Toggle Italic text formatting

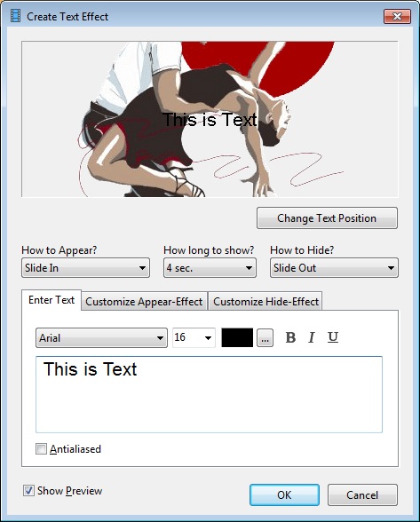(312, 337)
